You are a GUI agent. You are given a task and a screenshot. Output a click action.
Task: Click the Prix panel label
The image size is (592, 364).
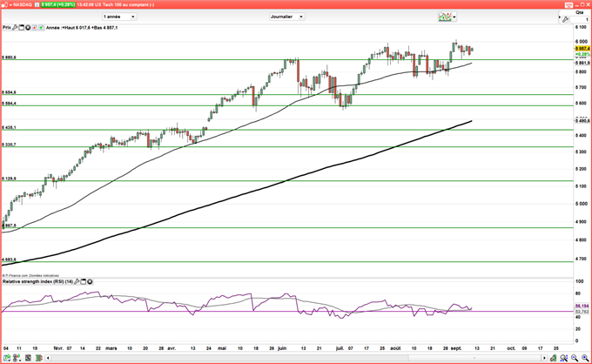point(7,28)
